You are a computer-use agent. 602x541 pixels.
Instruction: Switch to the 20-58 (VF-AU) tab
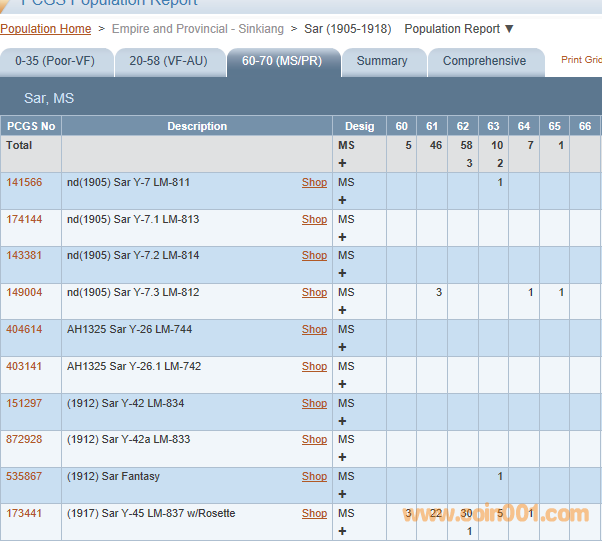pos(168,61)
